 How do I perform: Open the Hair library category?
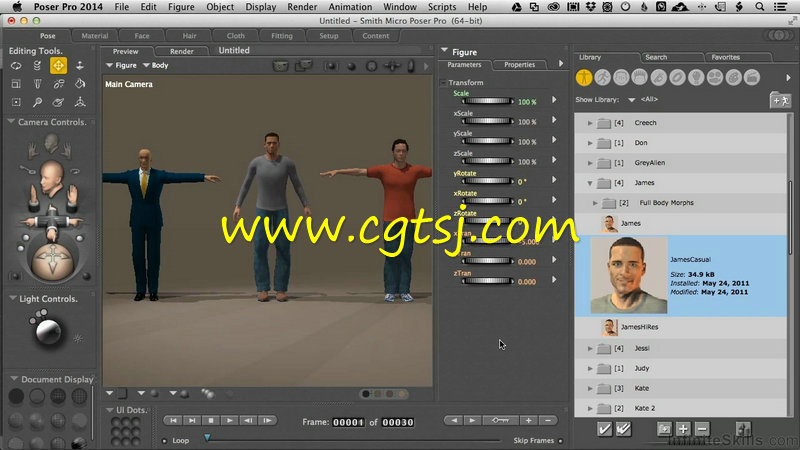[x=639, y=78]
